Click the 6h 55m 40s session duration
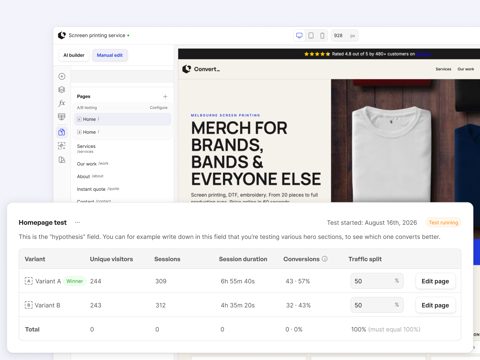Image resolution: width=480 pixels, height=360 pixels. [x=238, y=281]
